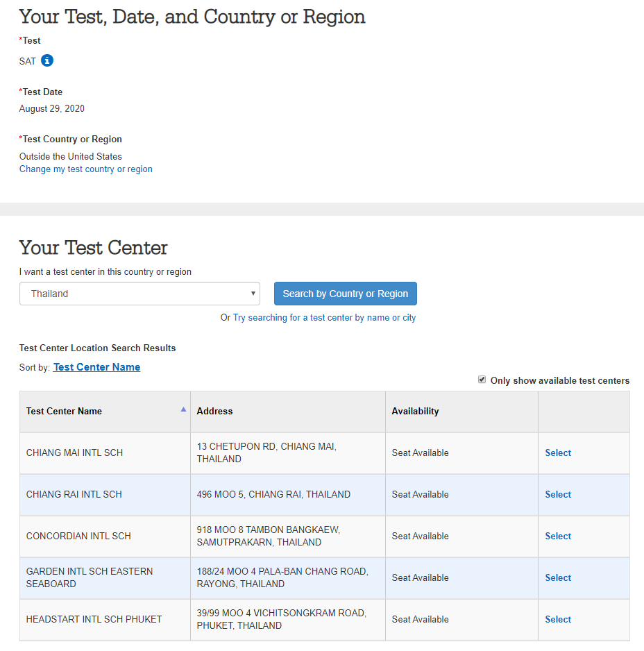Open the Thailand country dropdown
The image size is (644, 651).
click(139, 294)
